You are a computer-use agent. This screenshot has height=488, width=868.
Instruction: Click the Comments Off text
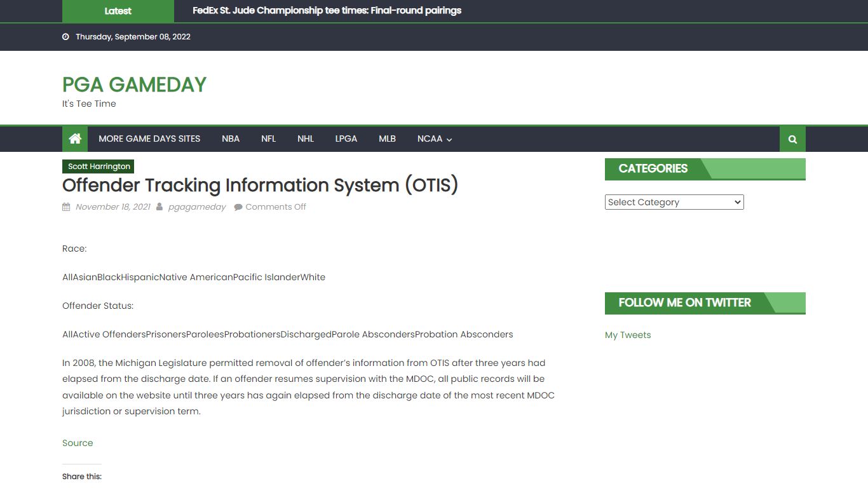pos(276,207)
